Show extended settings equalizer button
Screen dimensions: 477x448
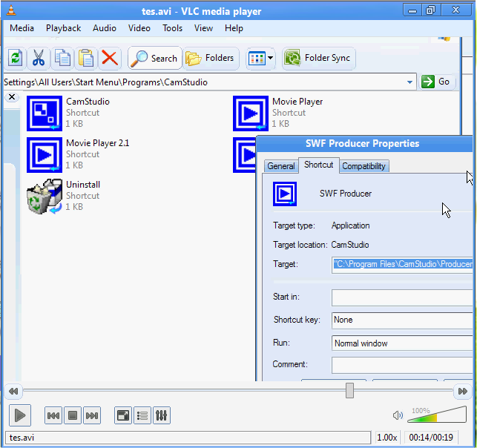pyautogui.click(x=162, y=415)
